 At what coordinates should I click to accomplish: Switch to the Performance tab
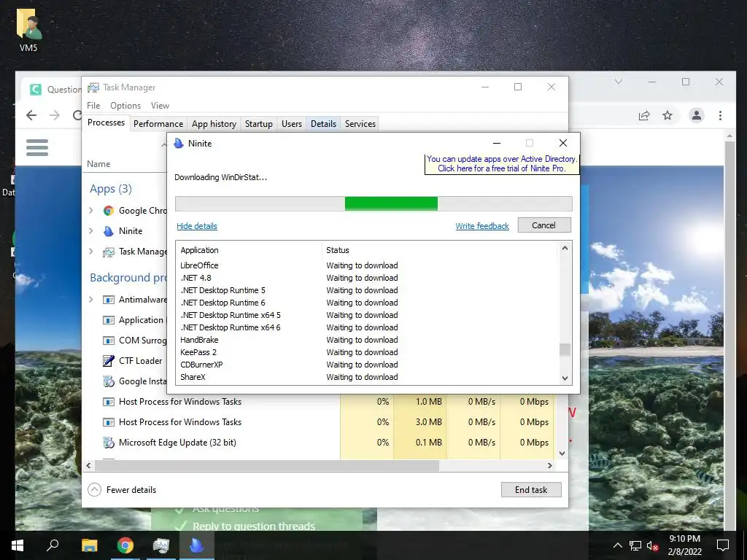coord(158,124)
